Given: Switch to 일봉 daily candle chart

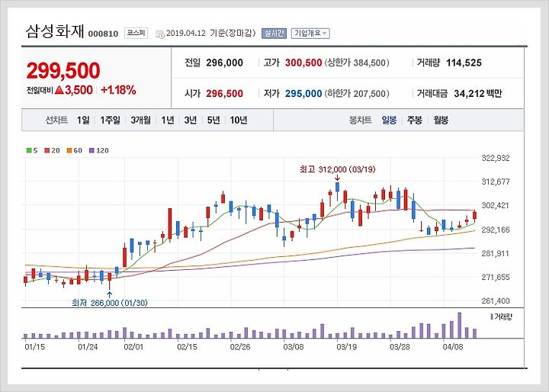Looking at the screenshot, I should pyautogui.click(x=389, y=120).
